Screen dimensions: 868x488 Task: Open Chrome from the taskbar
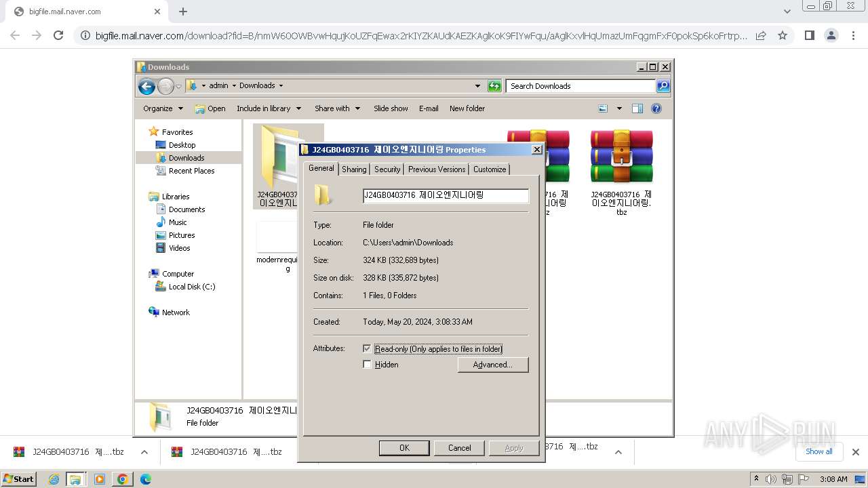(x=123, y=479)
